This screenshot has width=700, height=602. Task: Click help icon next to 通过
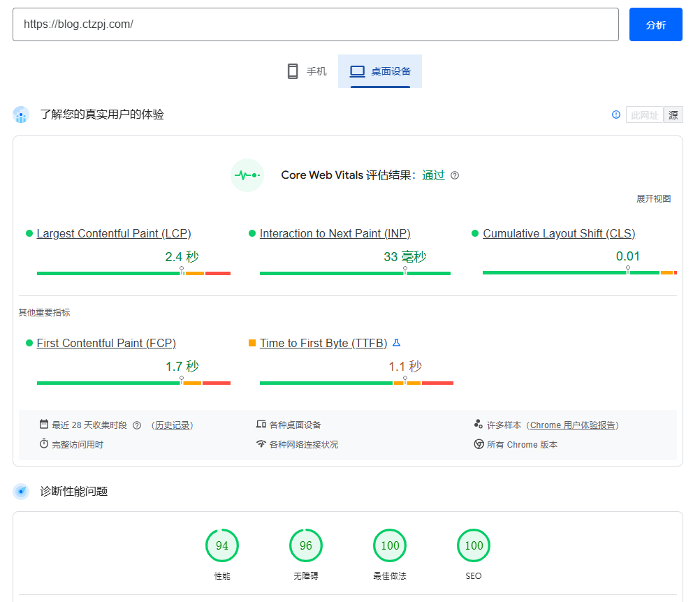click(455, 175)
